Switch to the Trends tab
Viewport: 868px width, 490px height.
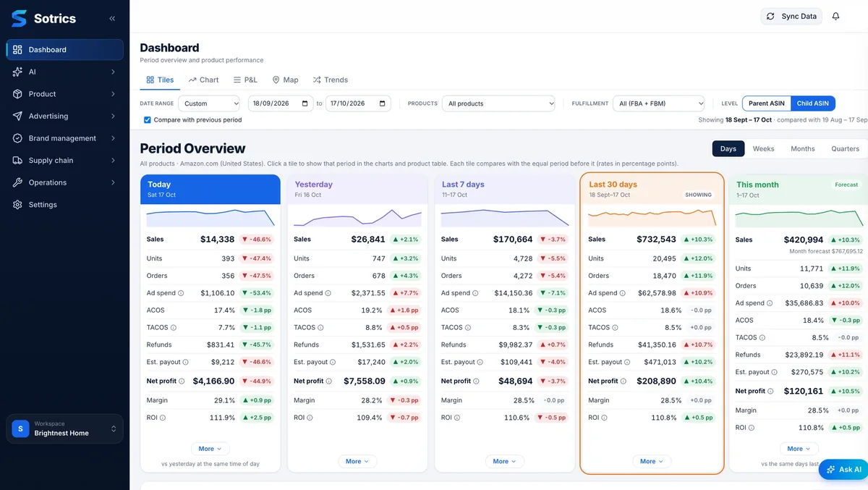pos(330,80)
